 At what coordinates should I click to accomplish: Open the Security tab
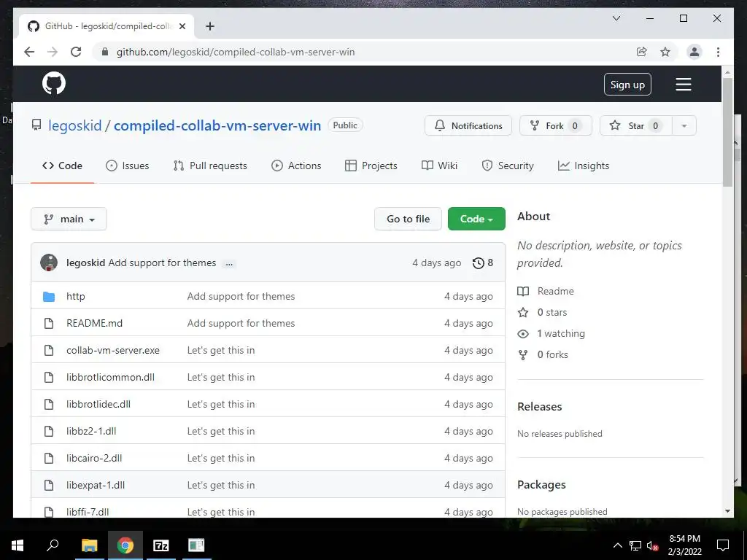(x=508, y=166)
